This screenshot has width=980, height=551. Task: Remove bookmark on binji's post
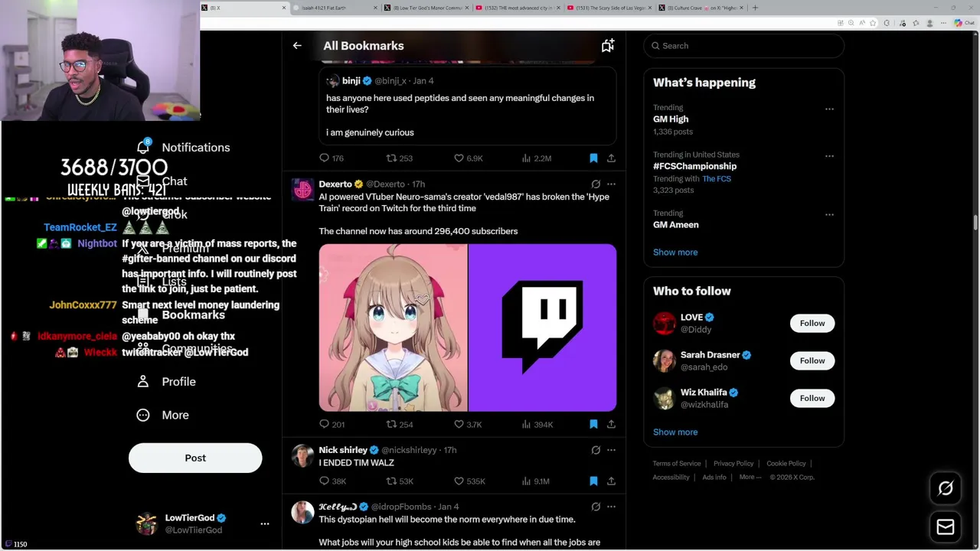click(x=593, y=158)
